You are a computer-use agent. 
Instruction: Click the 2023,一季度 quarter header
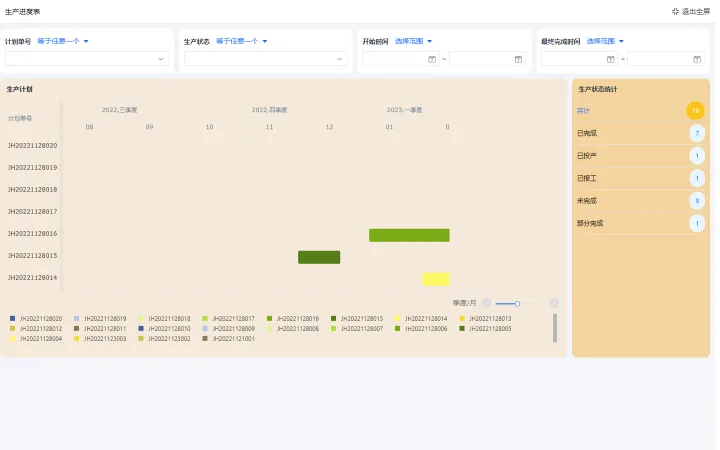405,110
